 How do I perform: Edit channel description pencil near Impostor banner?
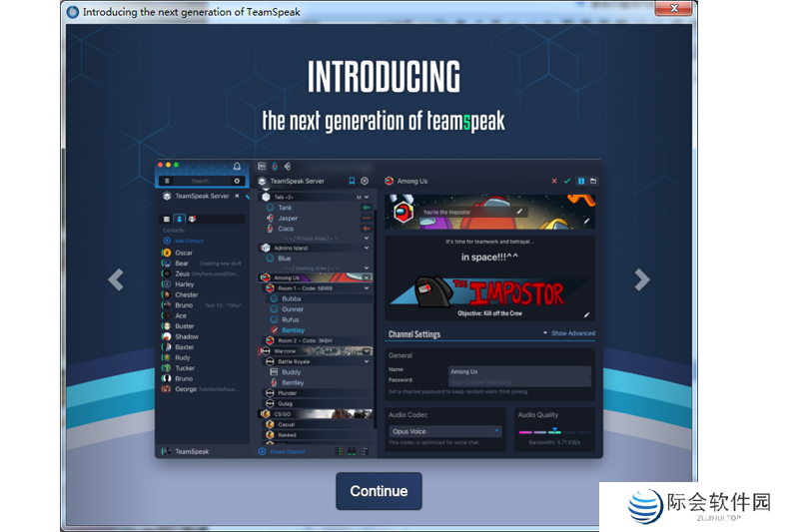(587, 314)
